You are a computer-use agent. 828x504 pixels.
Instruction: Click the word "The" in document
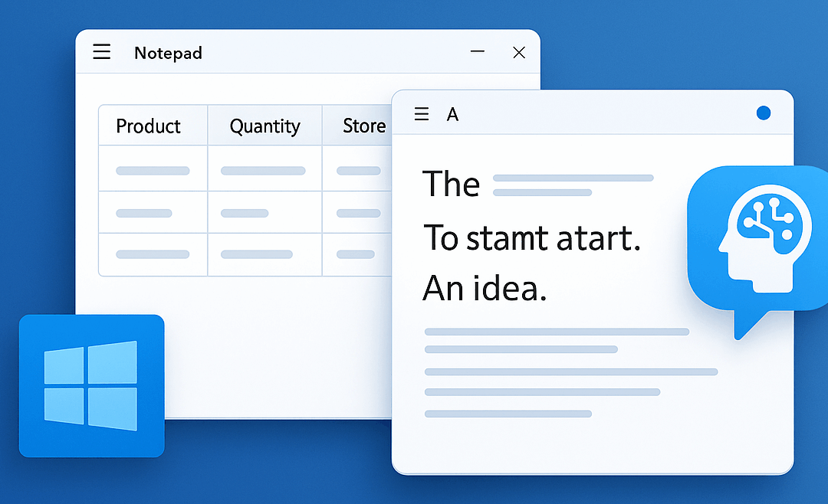[x=451, y=184]
